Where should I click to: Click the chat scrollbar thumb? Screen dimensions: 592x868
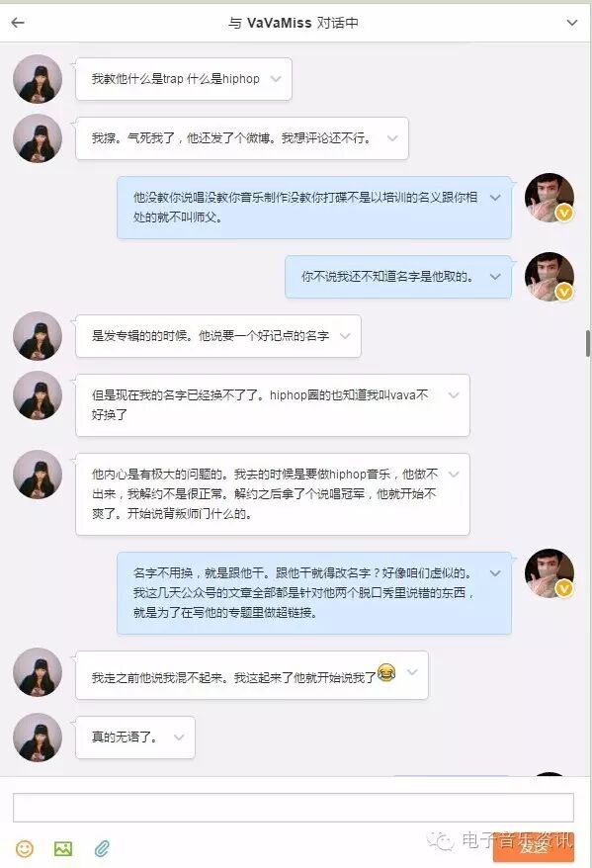(x=588, y=343)
